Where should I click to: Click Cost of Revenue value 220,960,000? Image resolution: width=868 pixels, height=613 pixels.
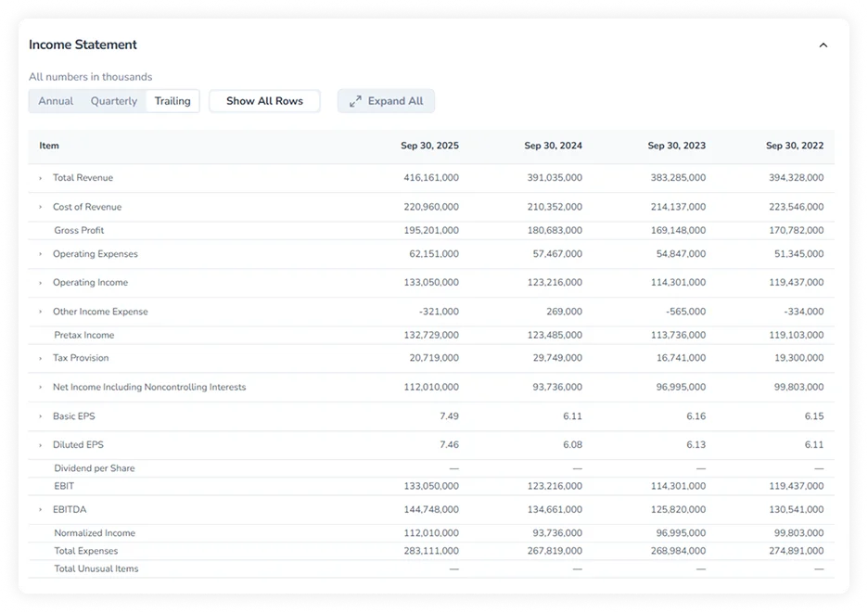[430, 207]
